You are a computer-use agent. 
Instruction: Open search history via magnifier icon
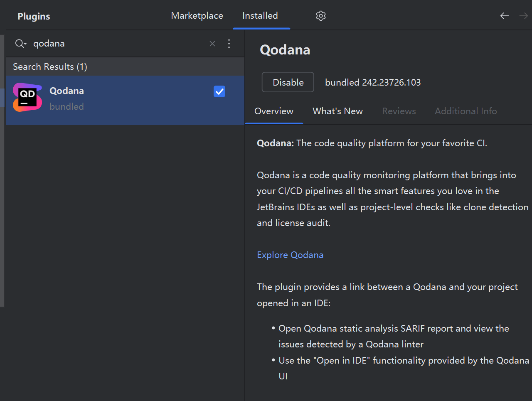pos(20,44)
